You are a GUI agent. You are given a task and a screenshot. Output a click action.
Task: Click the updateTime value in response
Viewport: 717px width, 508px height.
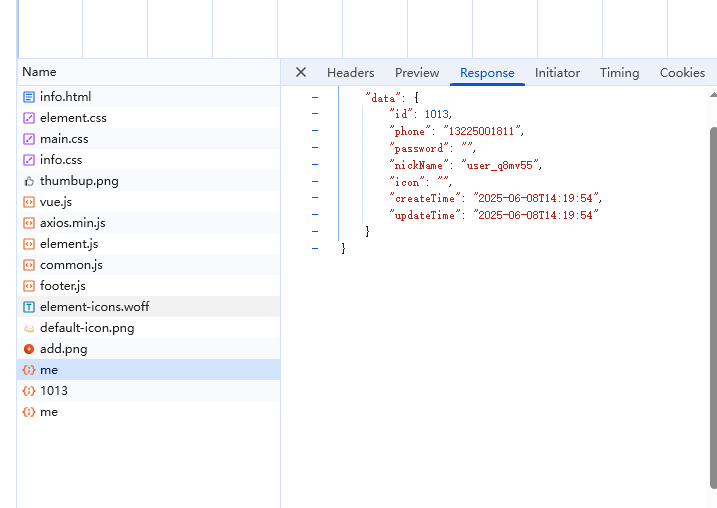click(536, 215)
